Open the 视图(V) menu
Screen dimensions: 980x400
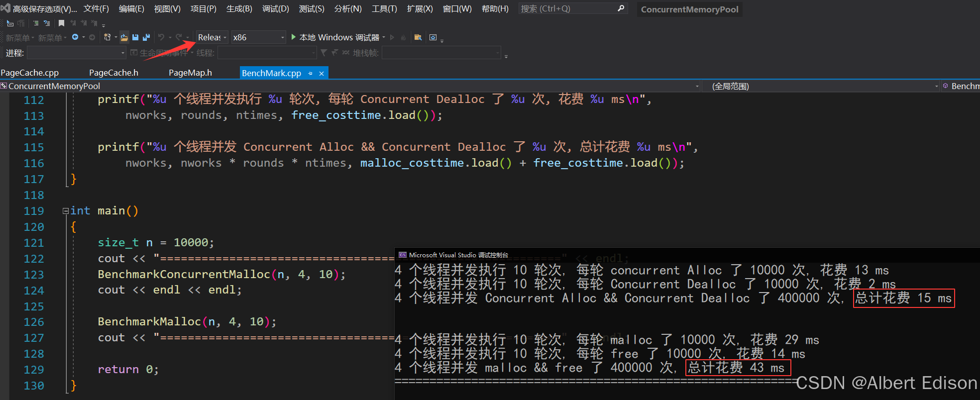[x=167, y=8]
